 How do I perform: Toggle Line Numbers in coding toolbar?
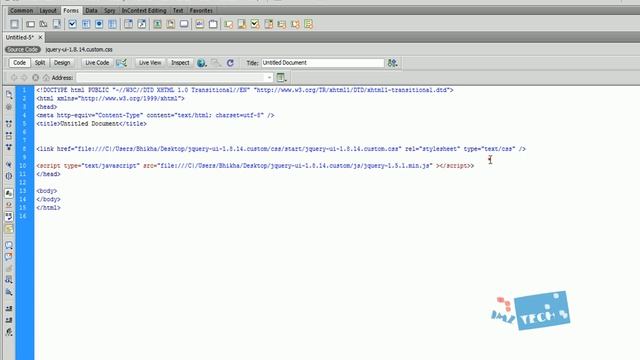pos(9,193)
